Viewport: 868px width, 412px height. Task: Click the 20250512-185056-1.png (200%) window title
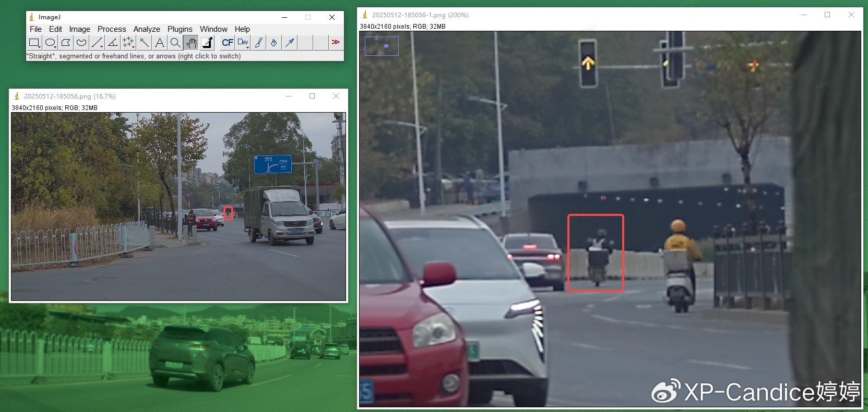(x=420, y=15)
